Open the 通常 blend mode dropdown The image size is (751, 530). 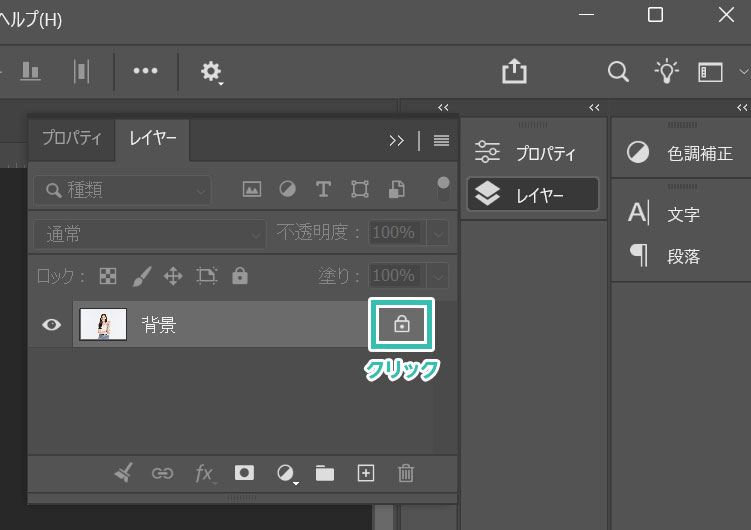click(150, 233)
